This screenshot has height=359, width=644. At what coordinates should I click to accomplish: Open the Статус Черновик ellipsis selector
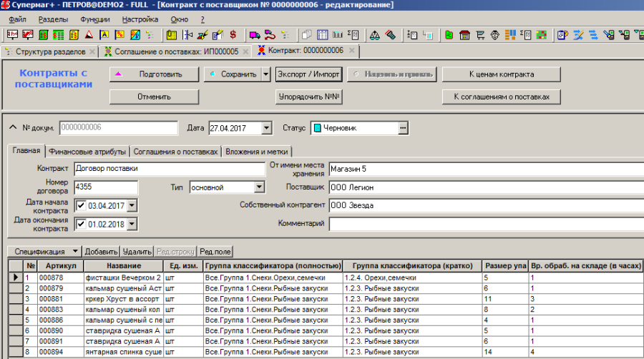403,128
